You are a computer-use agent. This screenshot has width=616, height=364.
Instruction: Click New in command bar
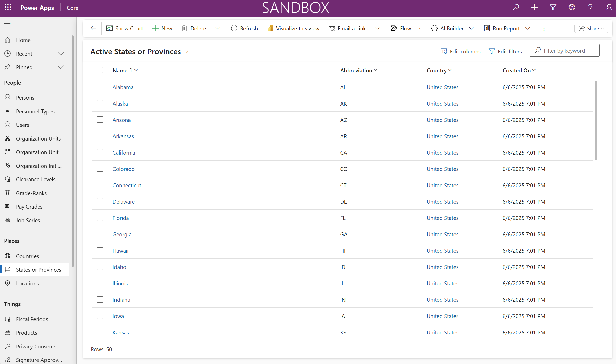(162, 28)
